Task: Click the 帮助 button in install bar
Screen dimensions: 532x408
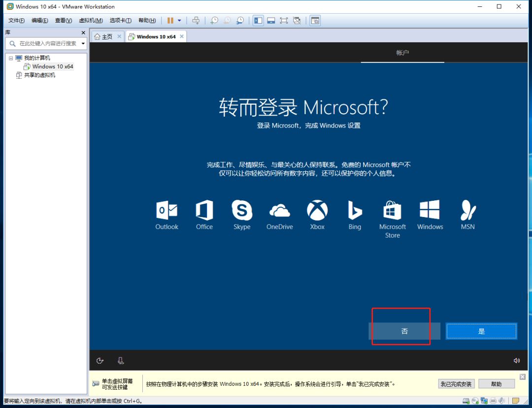Action: click(x=496, y=384)
